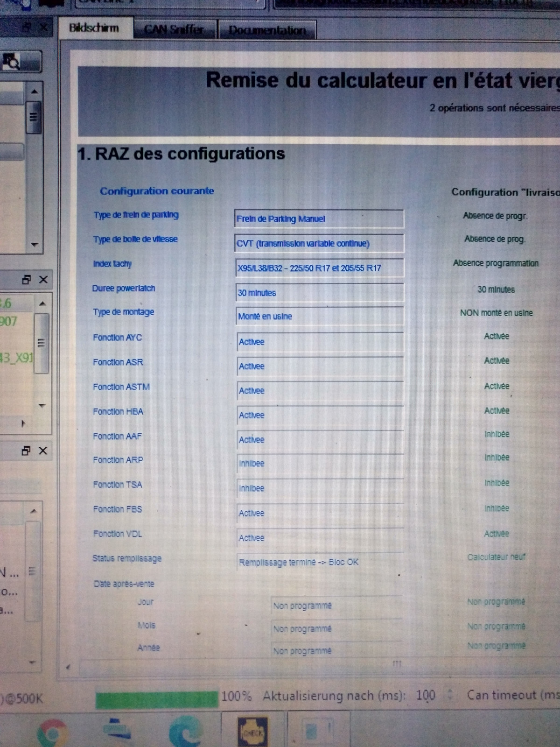
Task: Open Chrome from the taskbar
Action: (52, 733)
